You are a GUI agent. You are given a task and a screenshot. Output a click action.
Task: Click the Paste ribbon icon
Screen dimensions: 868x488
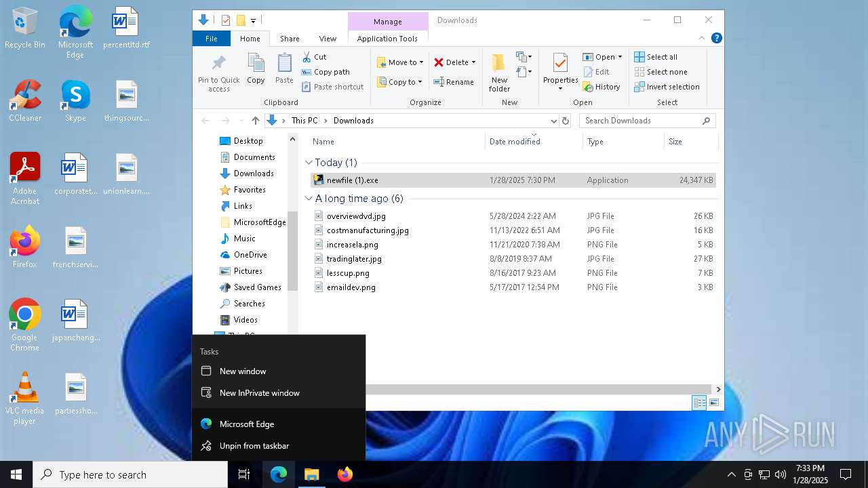coord(284,69)
